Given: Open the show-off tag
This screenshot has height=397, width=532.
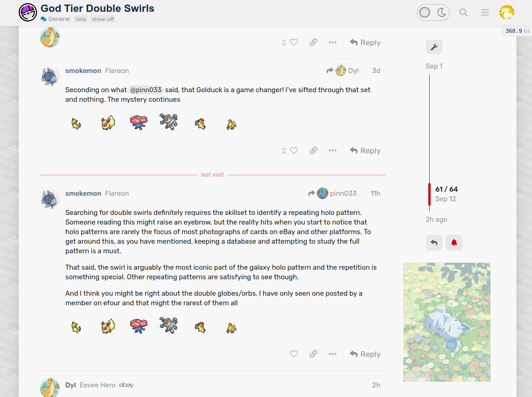Looking at the screenshot, I should [103, 19].
